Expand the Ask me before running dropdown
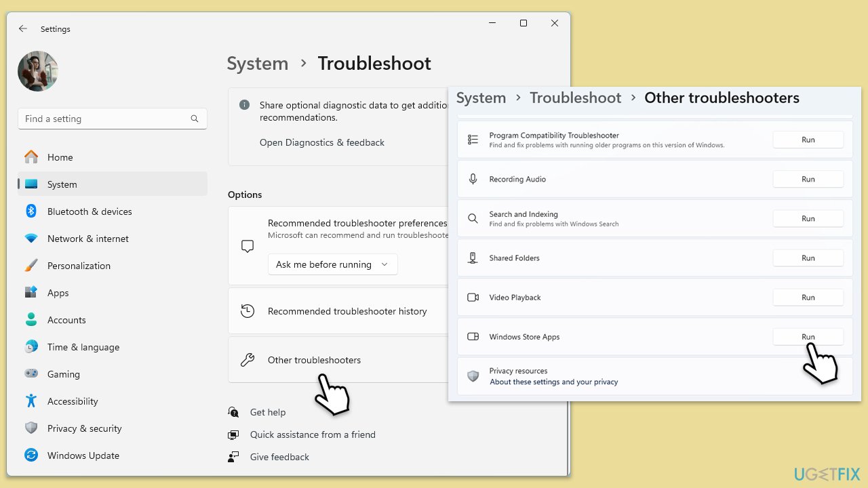Screen dimensions: 868x488 (x=332, y=264)
